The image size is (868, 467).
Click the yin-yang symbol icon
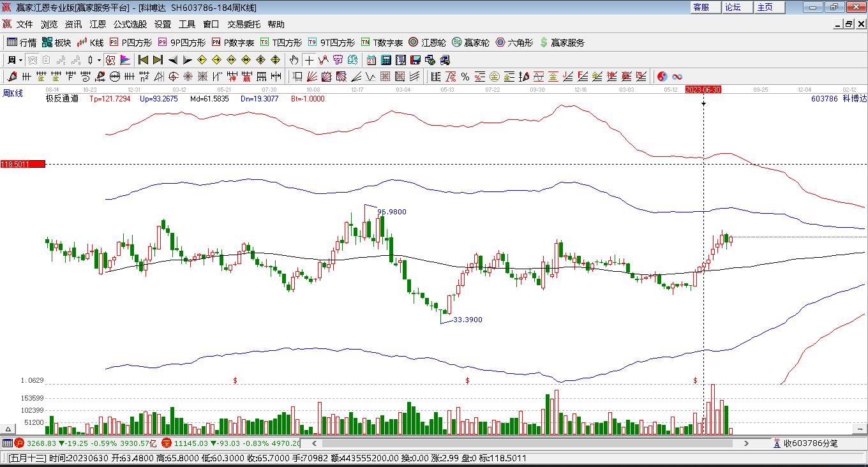pyautogui.click(x=662, y=77)
